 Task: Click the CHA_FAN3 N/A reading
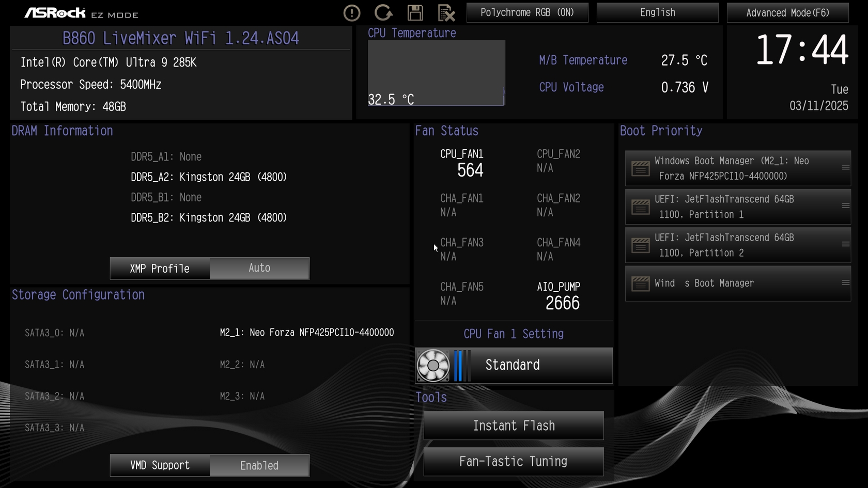pyautogui.click(x=448, y=257)
